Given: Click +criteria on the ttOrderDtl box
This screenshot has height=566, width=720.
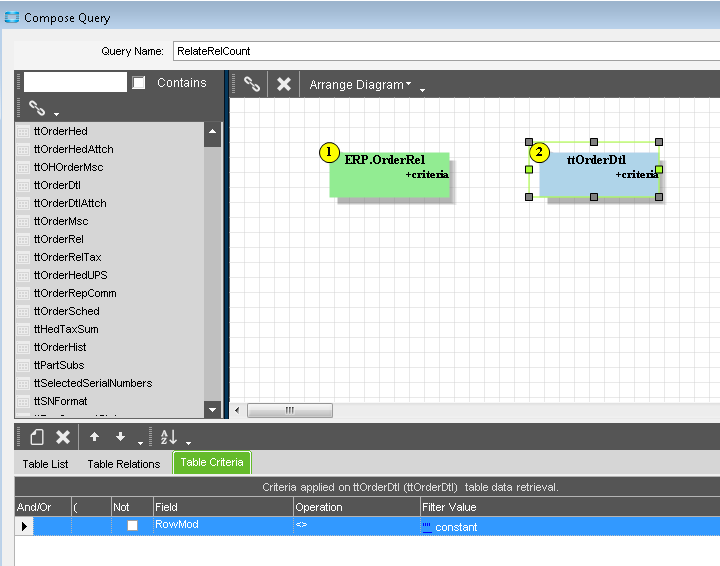Looking at the screenshot, I should (637, 174).
